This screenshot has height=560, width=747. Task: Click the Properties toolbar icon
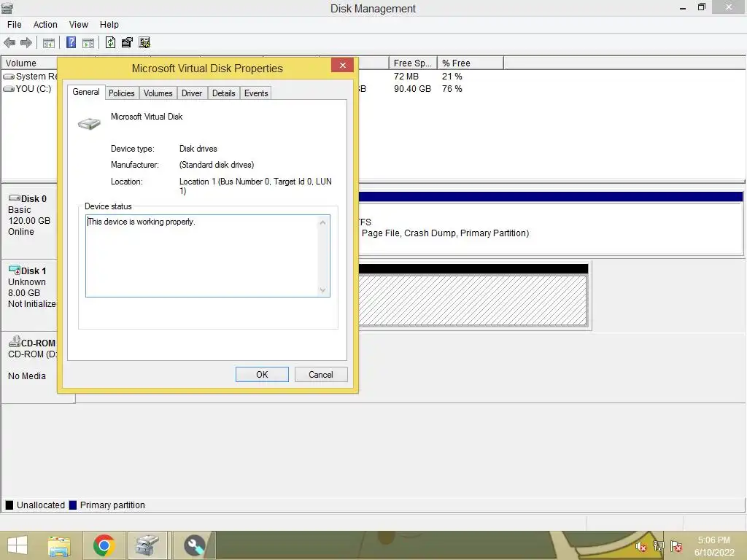tap(127, 43)
